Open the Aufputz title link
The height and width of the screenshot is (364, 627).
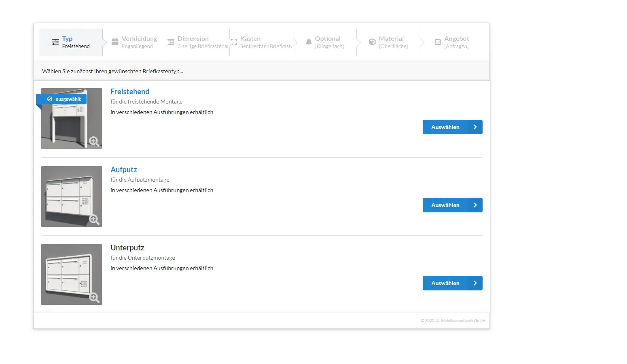click(x=124, y=170)
